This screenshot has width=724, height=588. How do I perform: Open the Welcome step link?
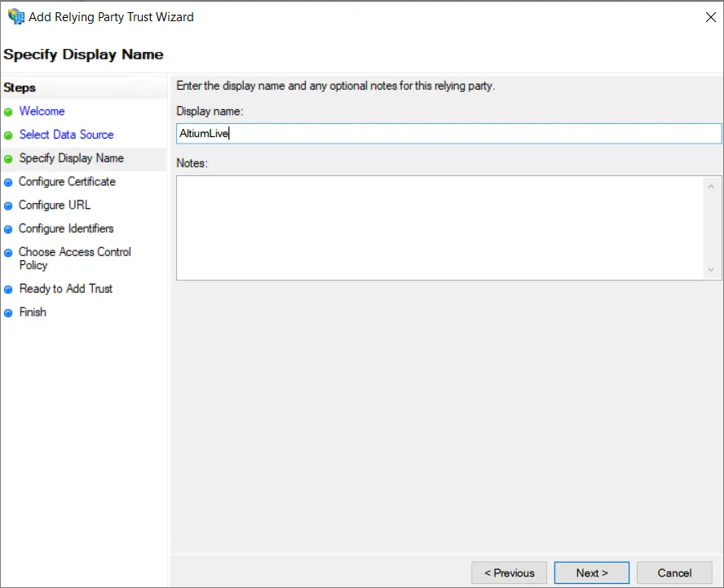42,112
